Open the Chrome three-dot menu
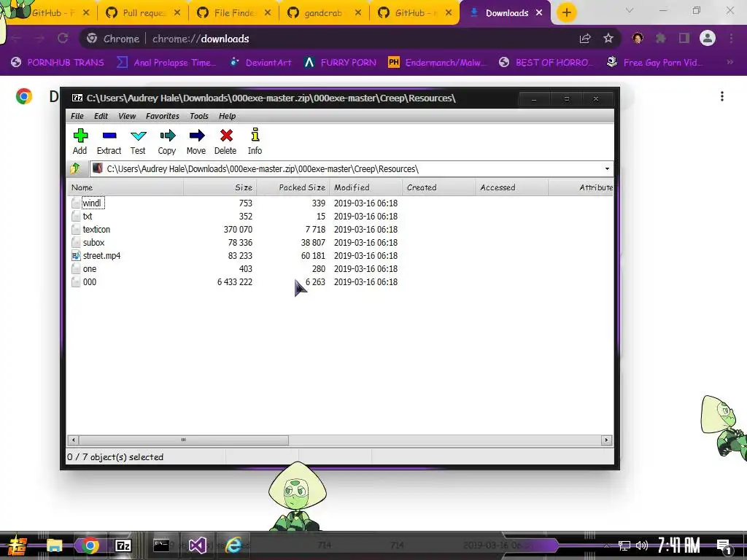747x560 pixels. pyautogui.click(x=731, y=39)
